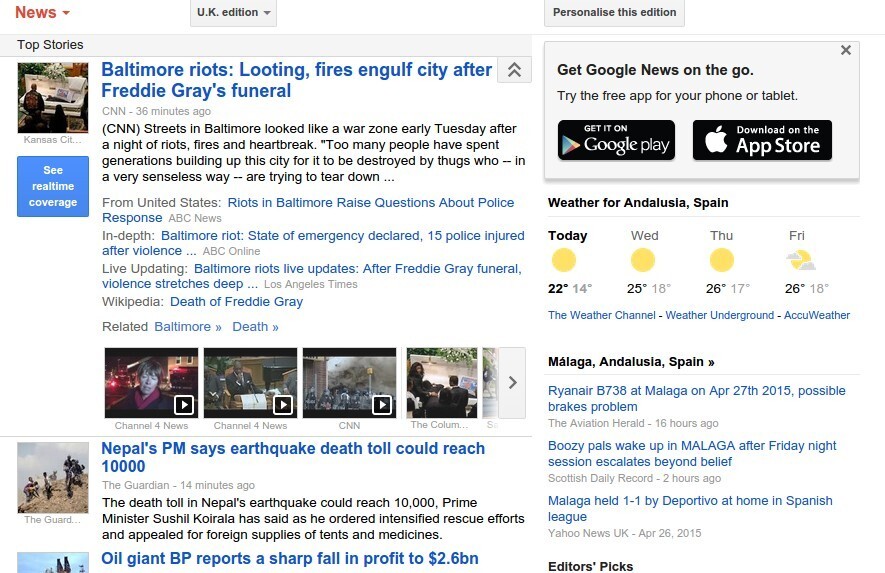Click the Top Stories section header

coord(50,45)
